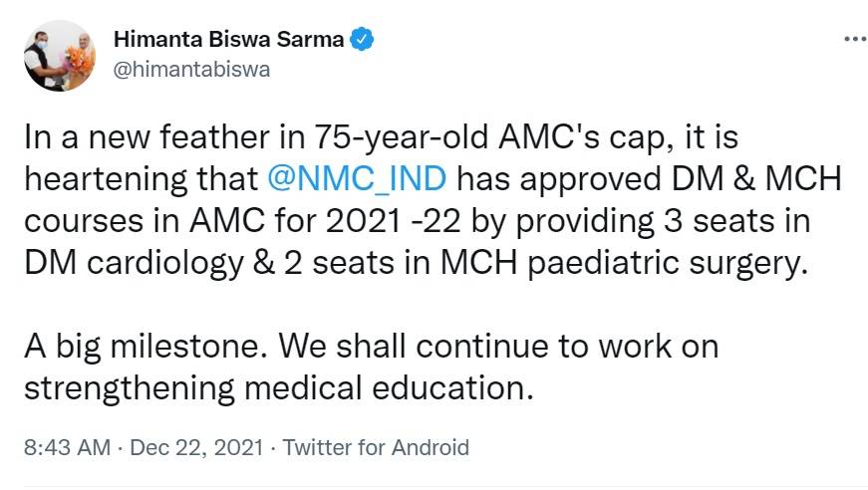The width and height of the screenshot is (868, 490).
Task: Click "has approved DM & MCH" text
Action: click(x=655, y=180)
